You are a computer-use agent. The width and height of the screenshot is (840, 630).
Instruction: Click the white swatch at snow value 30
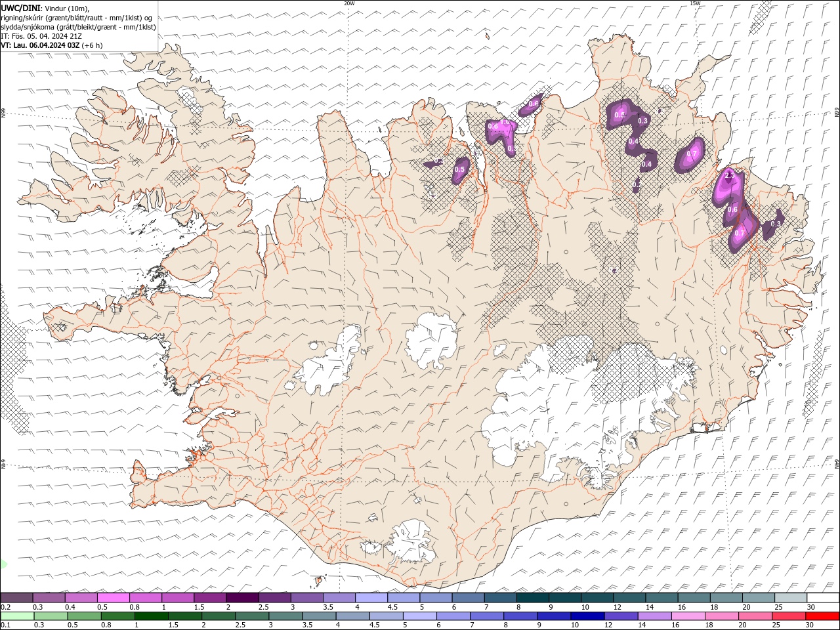[822, 598]
